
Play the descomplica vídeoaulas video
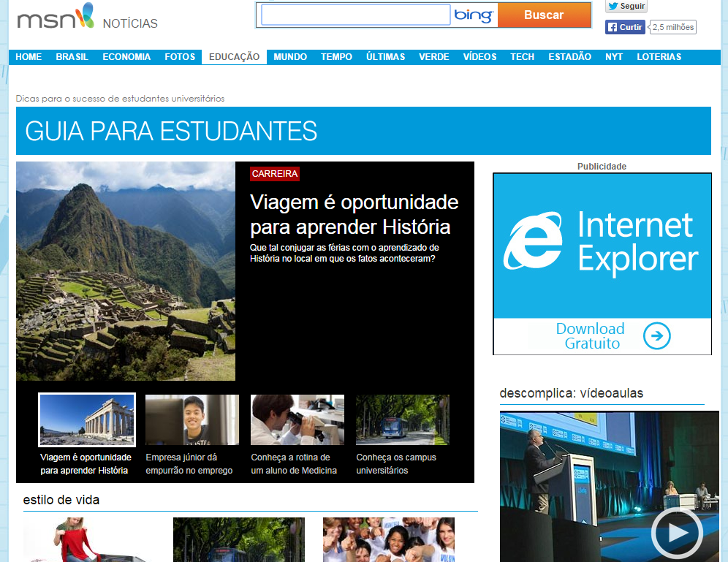click(x=678, y=533)
